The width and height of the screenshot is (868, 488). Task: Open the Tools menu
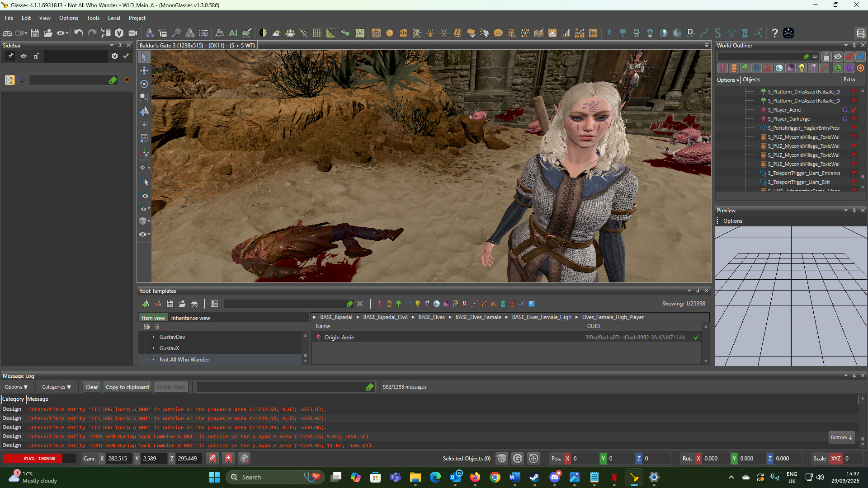93,18
